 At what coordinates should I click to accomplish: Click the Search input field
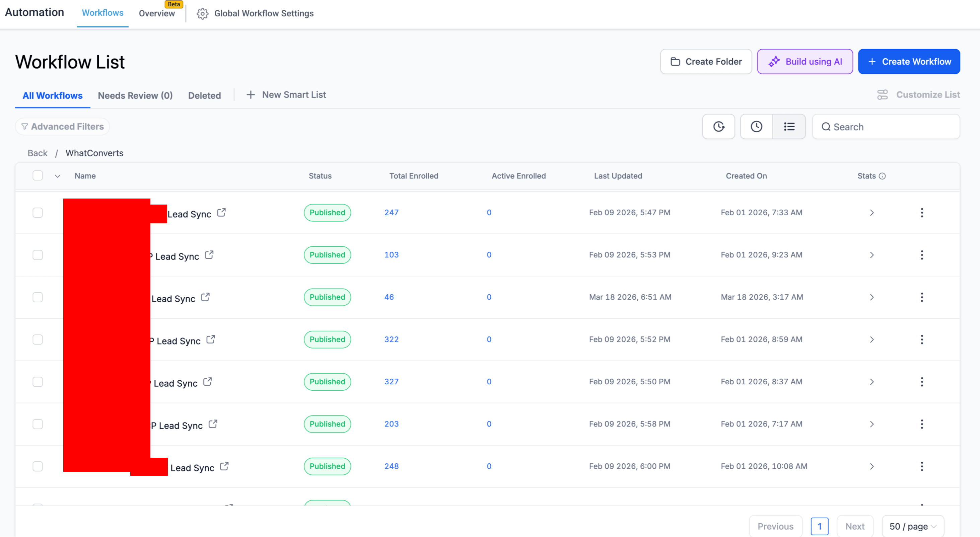pos(886,127)
